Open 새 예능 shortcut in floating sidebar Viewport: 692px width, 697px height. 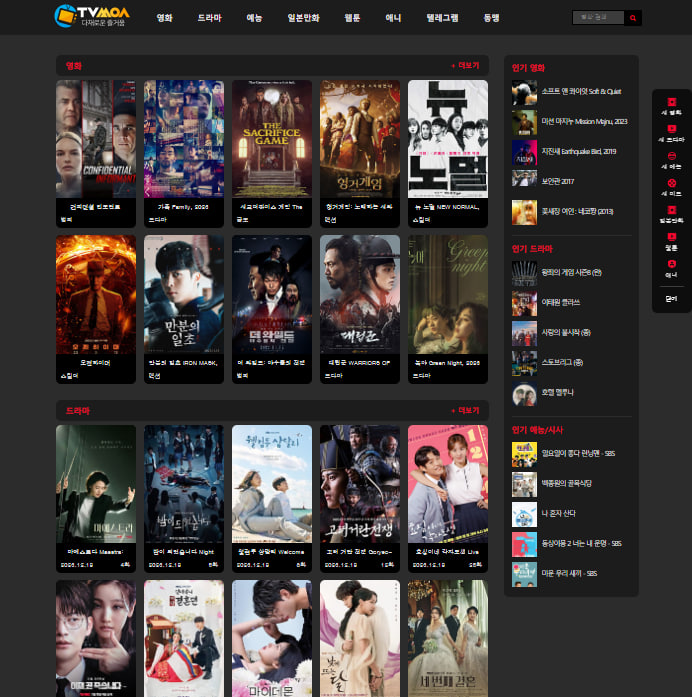[x=672, y=161]
